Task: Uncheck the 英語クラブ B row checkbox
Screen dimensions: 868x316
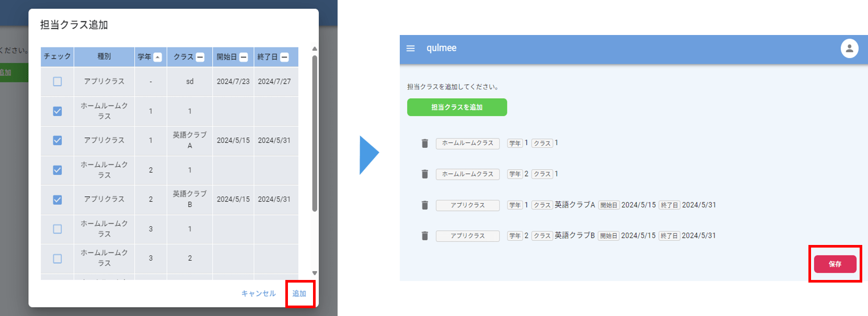Action: point(57,200)
